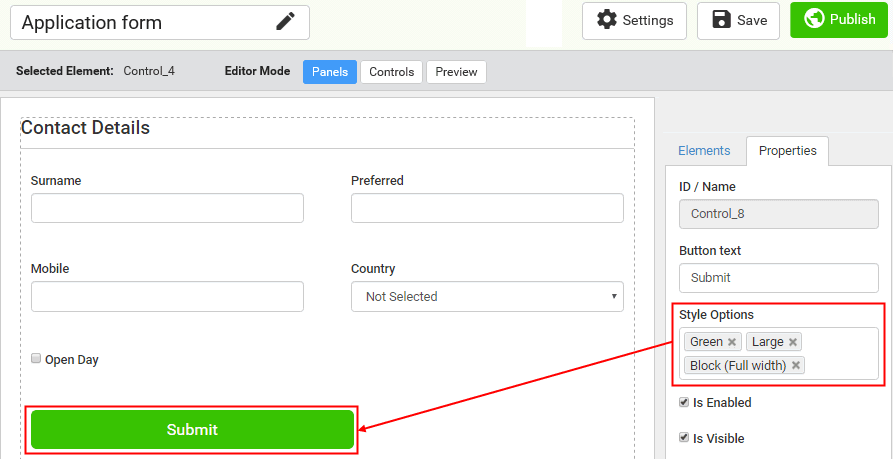Click the Country field label
Screen dimensions: 893x459
pyautogui.click(x=373, y=269)
